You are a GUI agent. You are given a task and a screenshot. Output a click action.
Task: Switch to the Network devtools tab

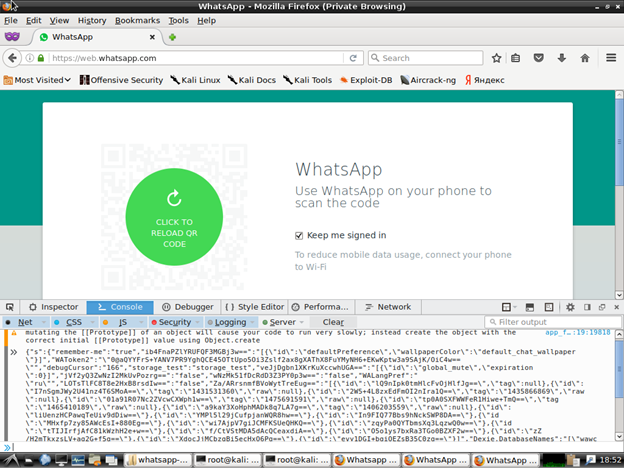(x=388, y=307)
